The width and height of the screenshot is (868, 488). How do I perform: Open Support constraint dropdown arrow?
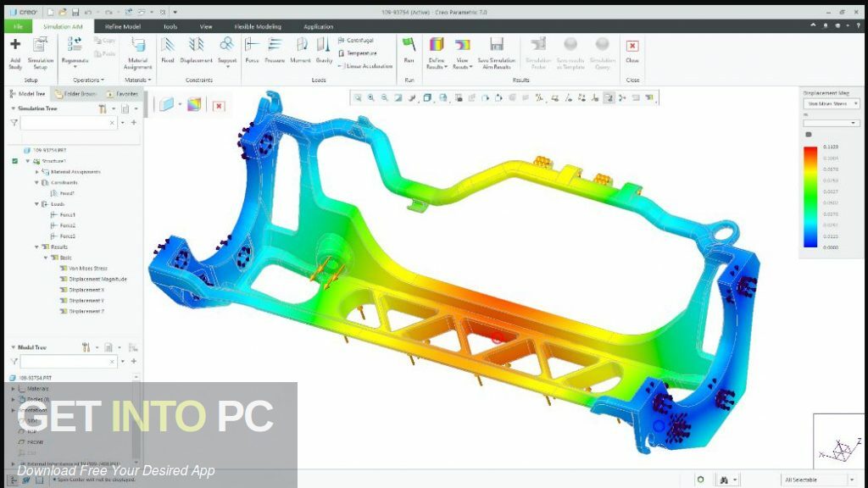point(227,67)
